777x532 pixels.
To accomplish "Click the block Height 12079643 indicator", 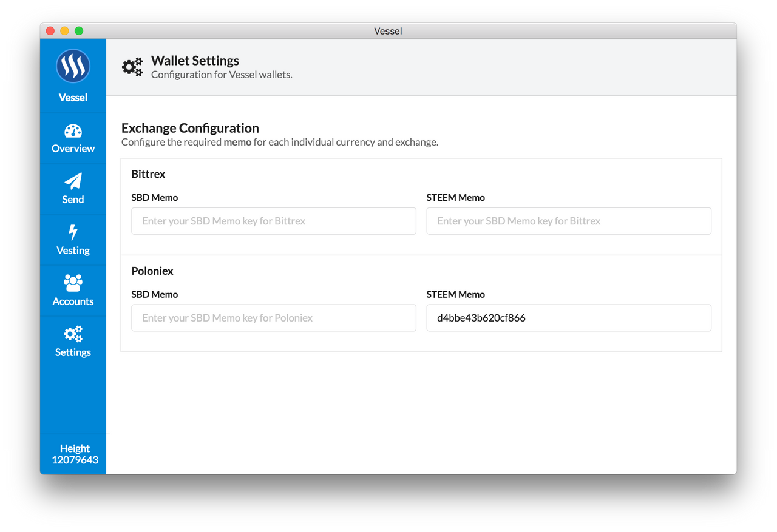I will tap(75, 454).
